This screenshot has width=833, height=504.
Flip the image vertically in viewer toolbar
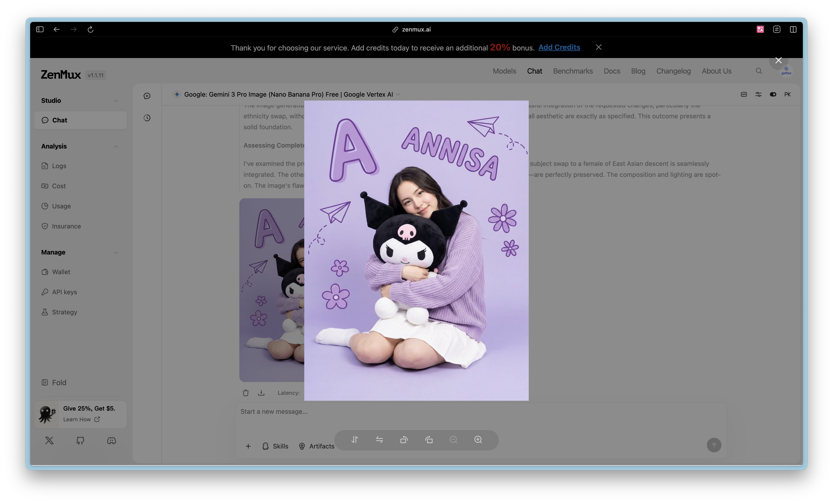point(355,440)
